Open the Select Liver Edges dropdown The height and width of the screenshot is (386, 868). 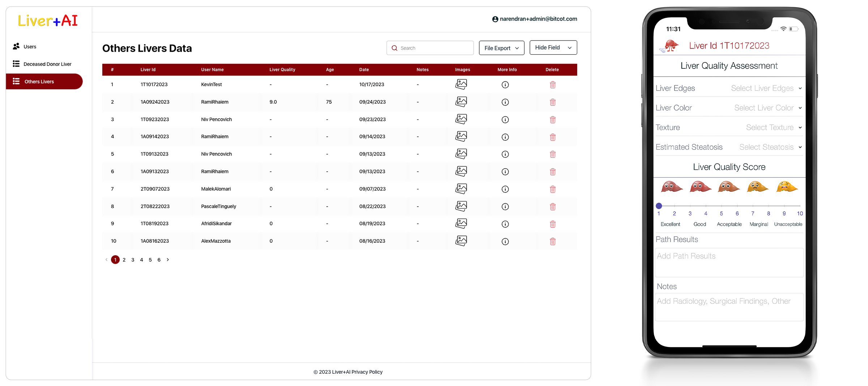[766, 88]
